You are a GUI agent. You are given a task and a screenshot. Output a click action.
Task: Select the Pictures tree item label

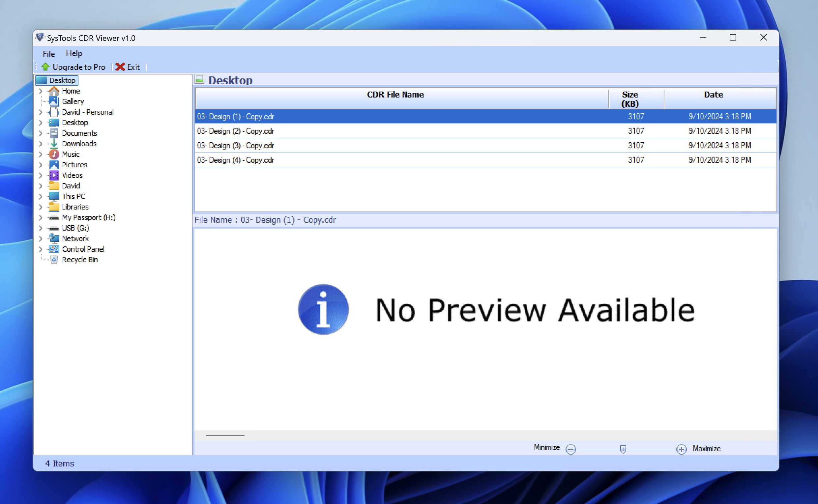(74, 165)
